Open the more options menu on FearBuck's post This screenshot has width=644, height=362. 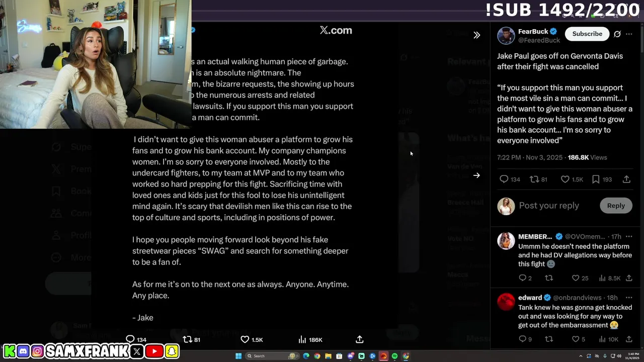pos(629,34)
